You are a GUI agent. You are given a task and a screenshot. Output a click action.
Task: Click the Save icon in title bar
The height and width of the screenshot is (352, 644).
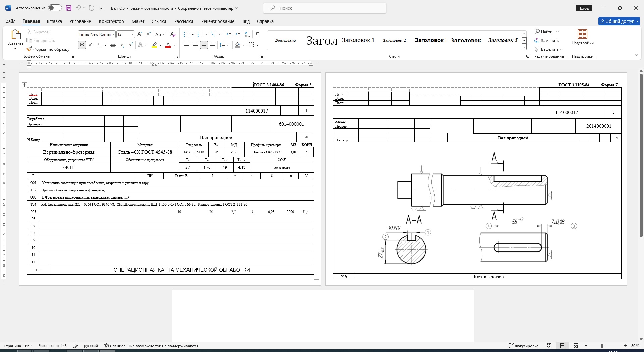(x=69, y=8)
